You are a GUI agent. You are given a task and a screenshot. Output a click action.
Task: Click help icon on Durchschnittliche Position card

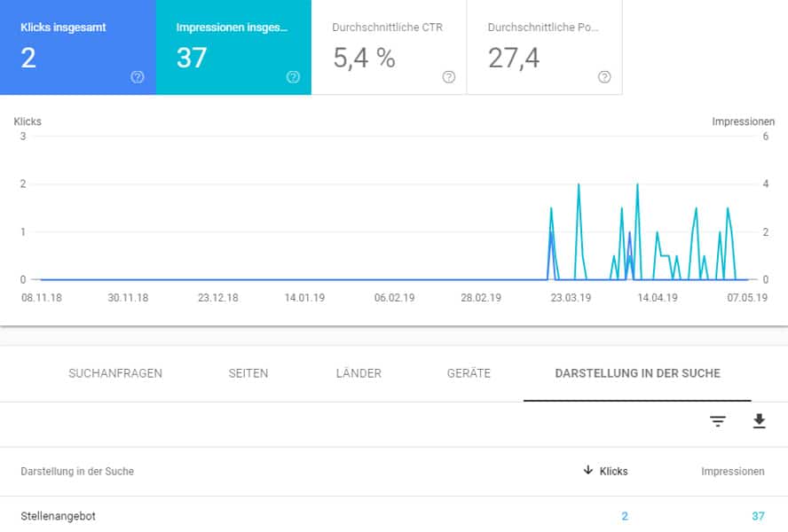604,77
